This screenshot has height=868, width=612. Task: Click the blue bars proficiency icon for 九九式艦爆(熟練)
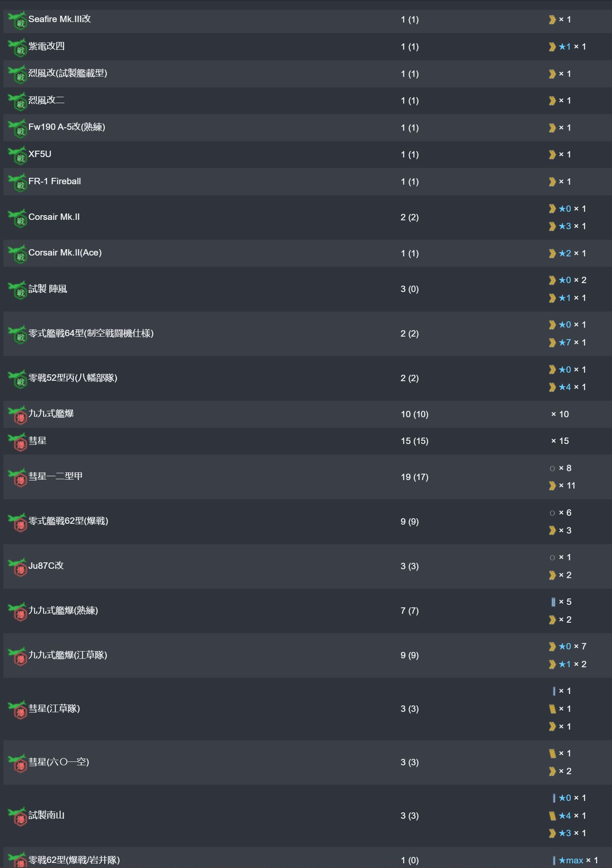[553, 602]
